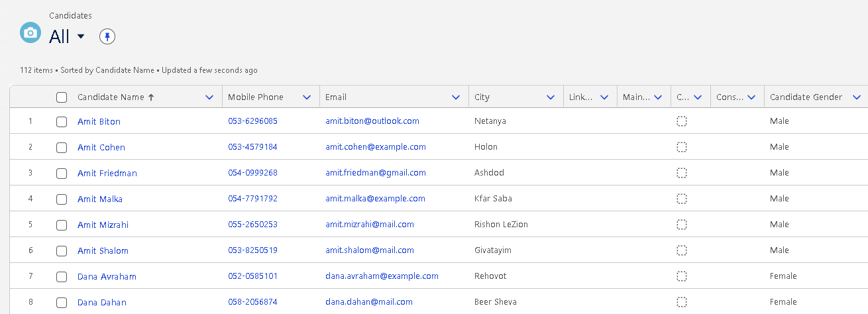Sort by the Candidate Name column header

point(111,97)
